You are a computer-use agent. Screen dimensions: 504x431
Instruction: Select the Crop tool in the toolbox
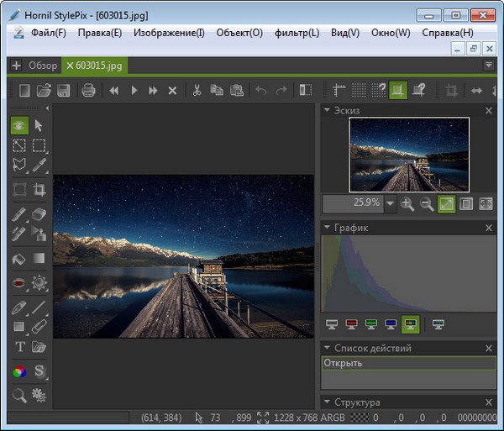(39, 190)
